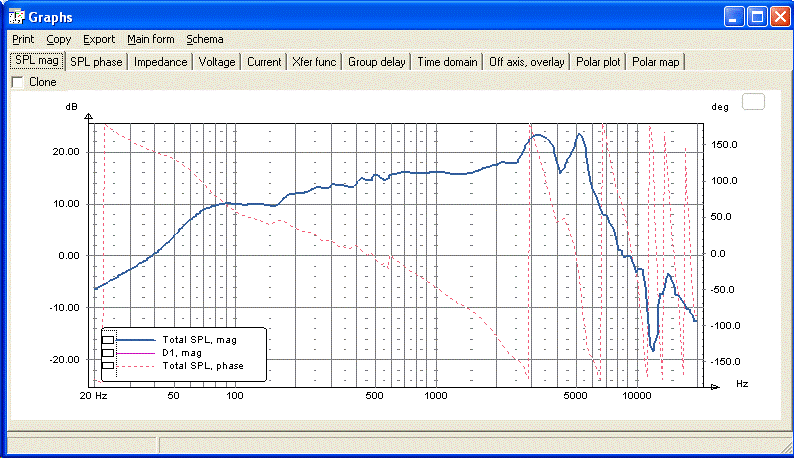The image size is (794, 458).
Task: Open the Main form menu
Action: (150, 40)
